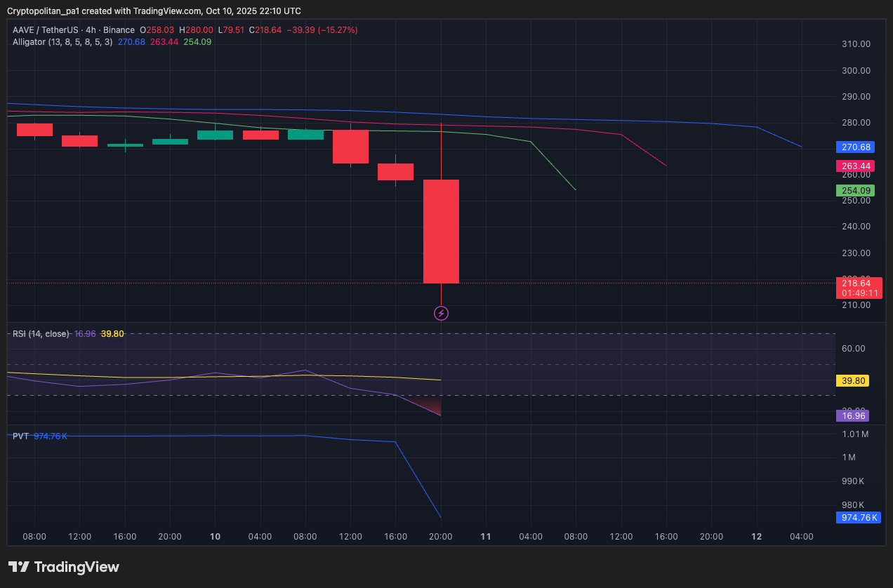Select the red 263.44 Alligator teeth price label
893x588 pixels.
tap(854, 166)
